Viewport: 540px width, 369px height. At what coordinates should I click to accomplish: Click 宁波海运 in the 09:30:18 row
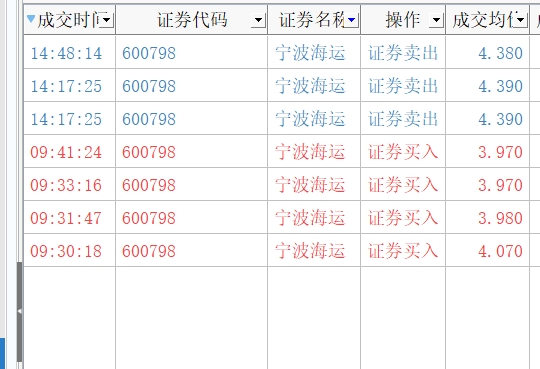pyautogui.click(x=310, y=251)
